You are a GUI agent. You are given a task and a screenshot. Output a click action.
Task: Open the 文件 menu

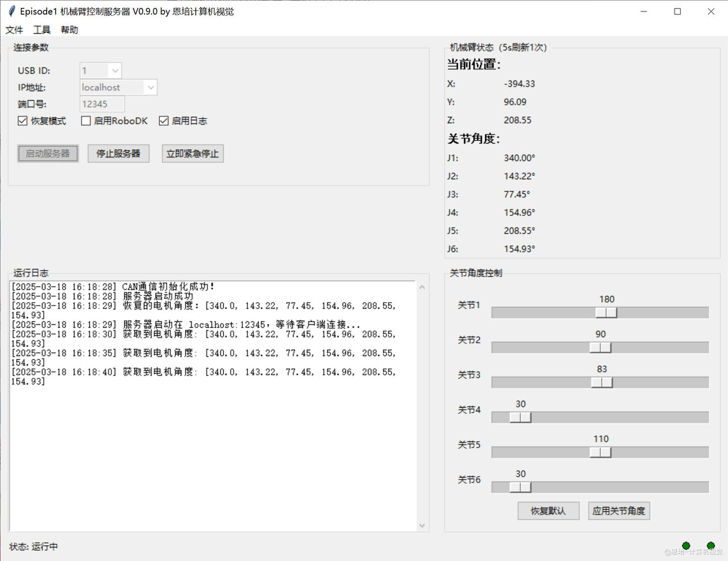[x=14, y=30]
